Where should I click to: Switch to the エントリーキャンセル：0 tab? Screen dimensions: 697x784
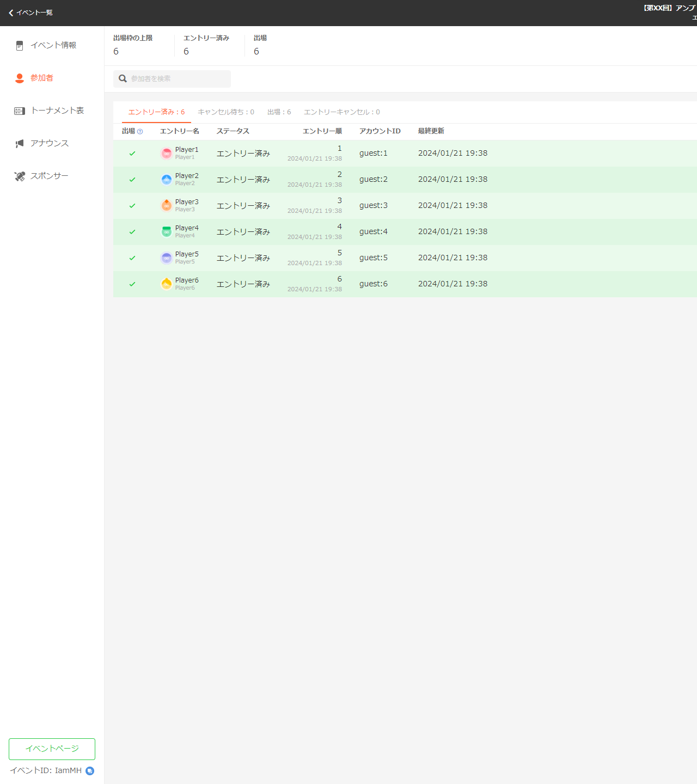click(342, 112)
